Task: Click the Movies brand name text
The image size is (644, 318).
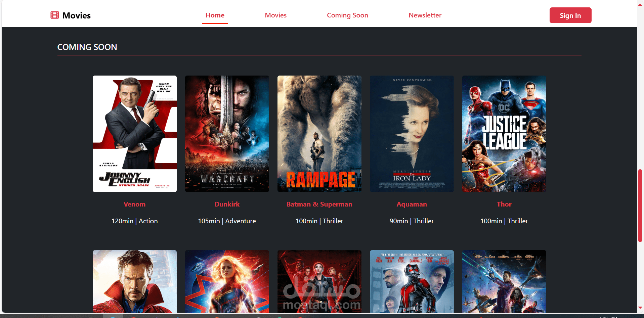Action: click(x=77, y=15)
